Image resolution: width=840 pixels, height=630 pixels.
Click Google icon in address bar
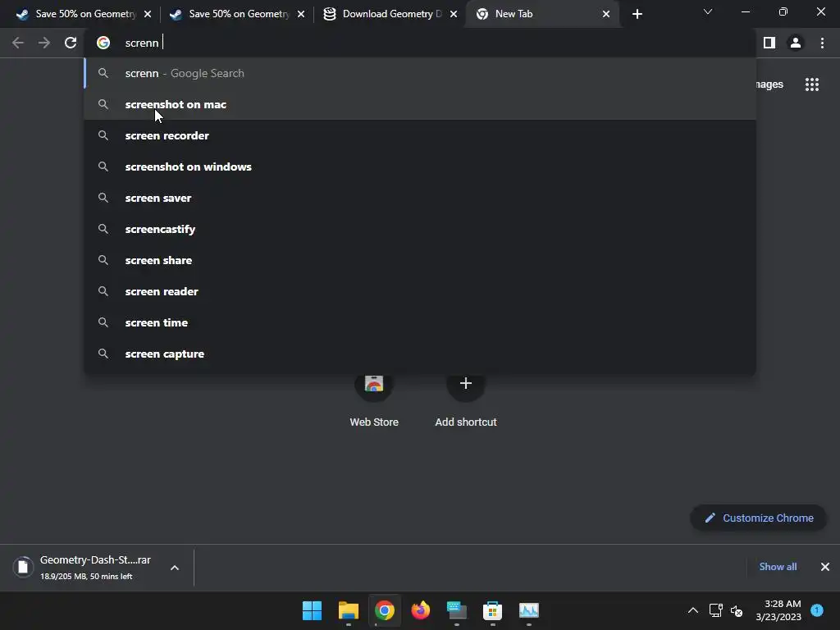(103, 43)
